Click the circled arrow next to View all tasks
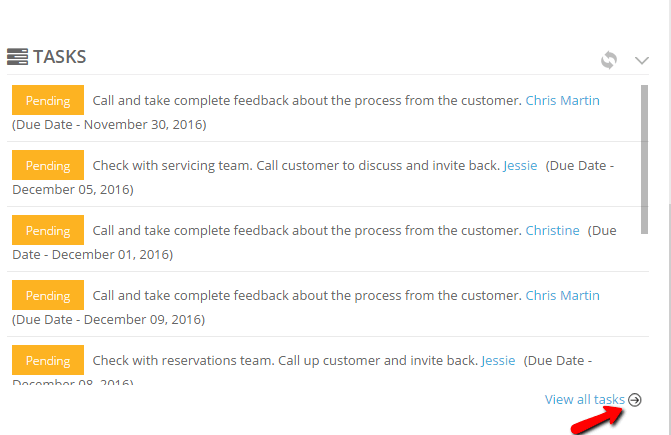 pos(635,399)
